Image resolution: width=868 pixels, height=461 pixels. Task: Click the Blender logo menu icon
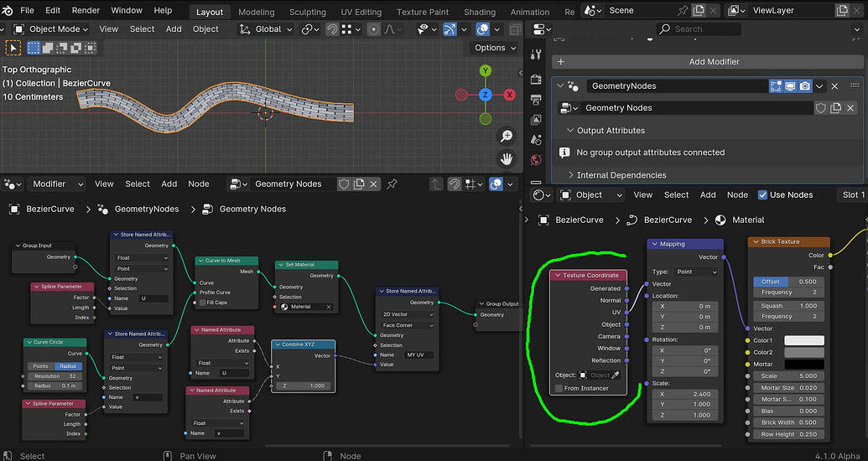(x=8, y=11)
